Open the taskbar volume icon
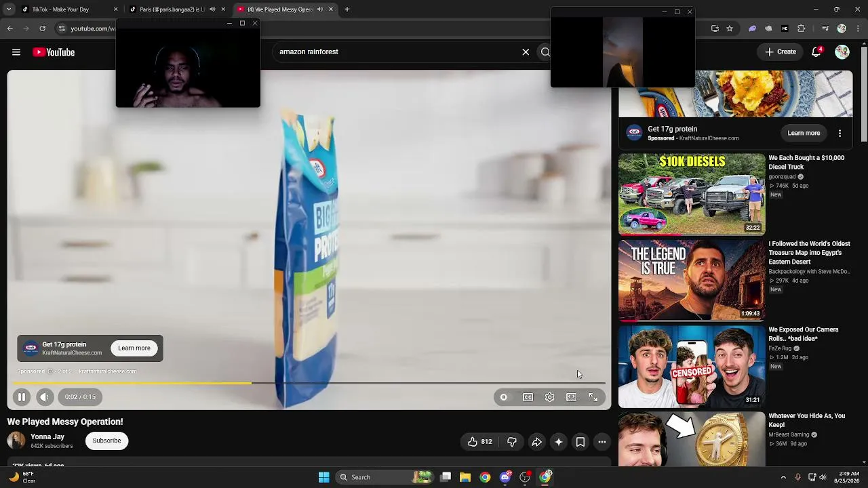 pyautogui.click(x=823, y=477)
